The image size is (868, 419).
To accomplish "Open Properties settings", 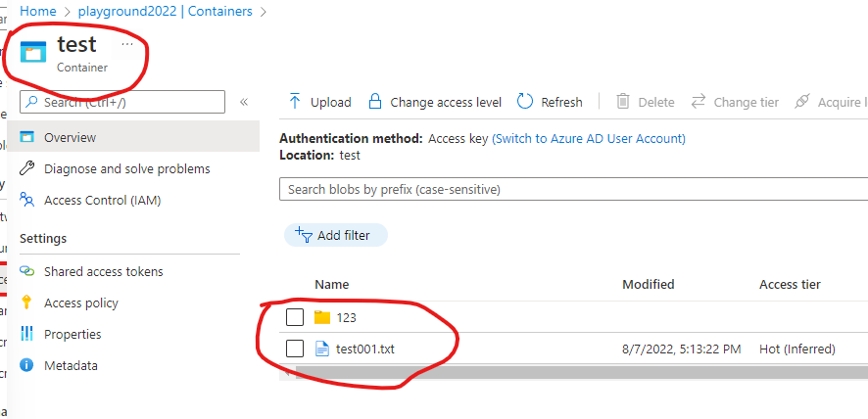I will pos(72,334).
